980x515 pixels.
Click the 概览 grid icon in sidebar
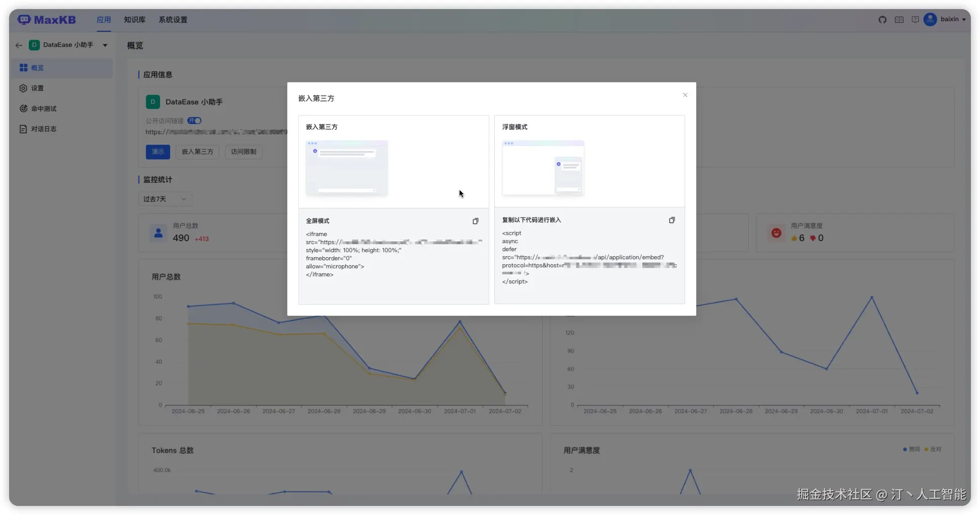tap(23, 68)
